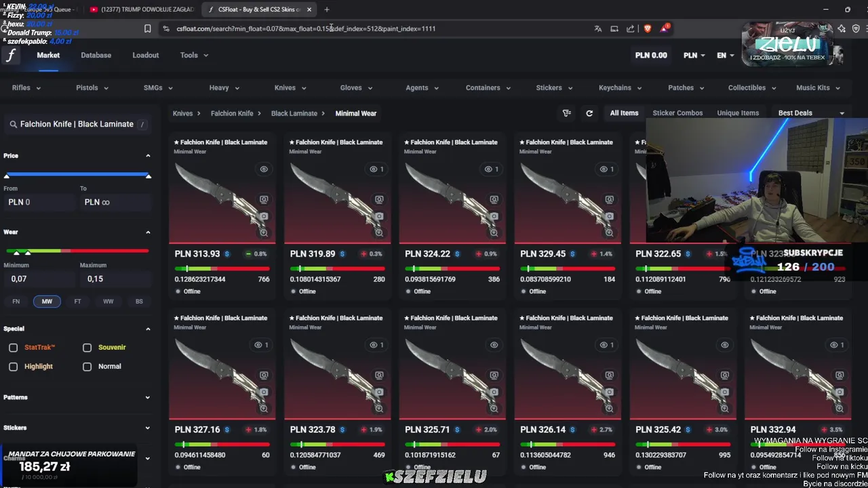The width and height of the screenshot is (868, 488).
Task: Click the right handle of the price slider
Action: [148, 176]
